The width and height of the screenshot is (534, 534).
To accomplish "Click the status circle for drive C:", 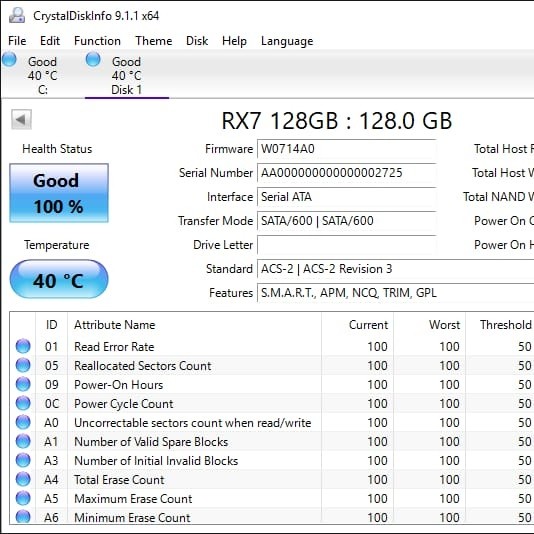I will coord(9,59).
